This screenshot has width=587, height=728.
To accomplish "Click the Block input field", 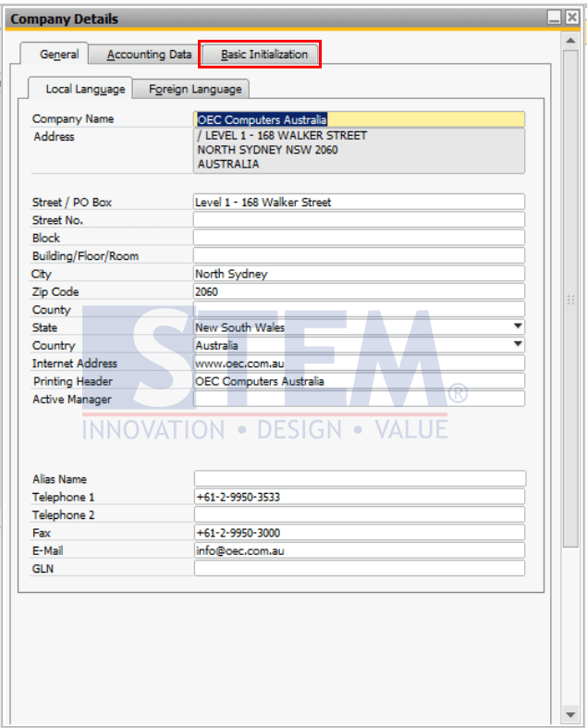I will pos(360,238).
